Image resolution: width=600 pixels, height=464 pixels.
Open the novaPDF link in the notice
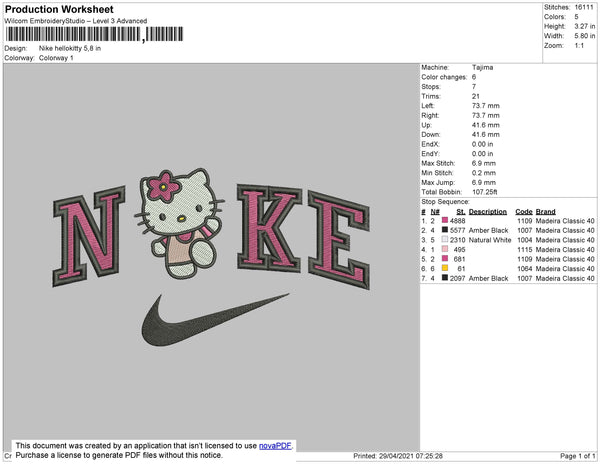275,446
